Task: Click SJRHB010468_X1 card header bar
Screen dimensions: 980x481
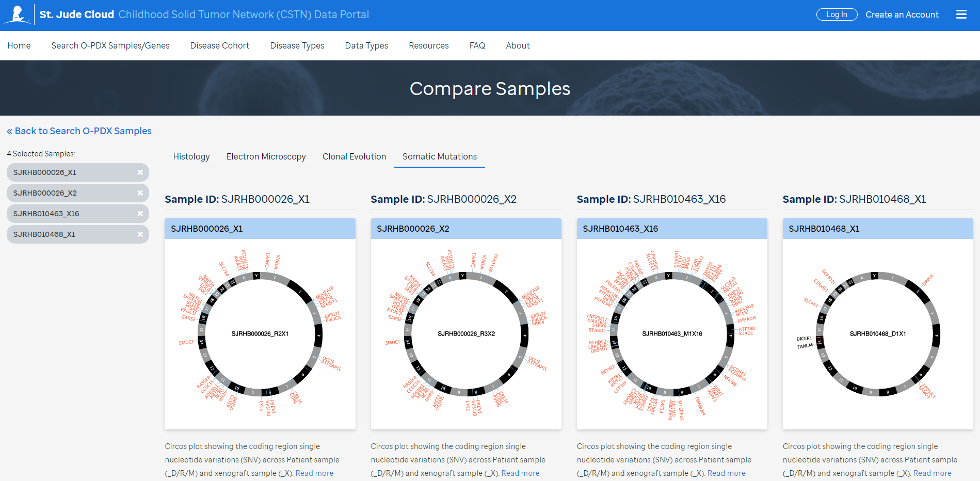Action: tap(878, 229)
